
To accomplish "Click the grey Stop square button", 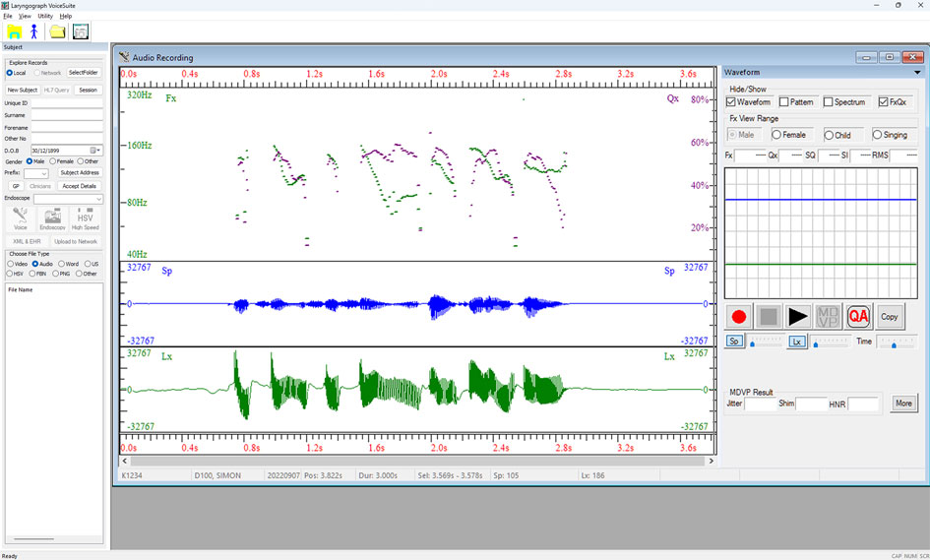I will coord(768,317).
